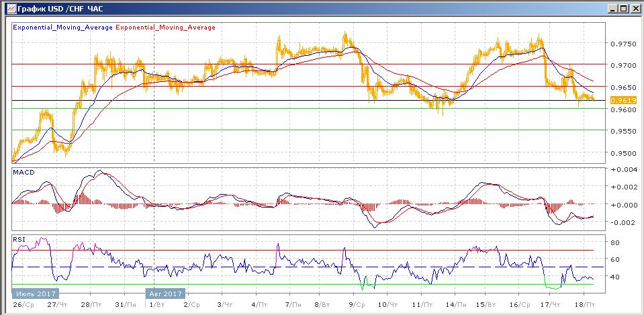This screenshot has width=644, height=315.
Task: Click the red Exponential_Moving_Average legend label
Action: tap(166, 28)
